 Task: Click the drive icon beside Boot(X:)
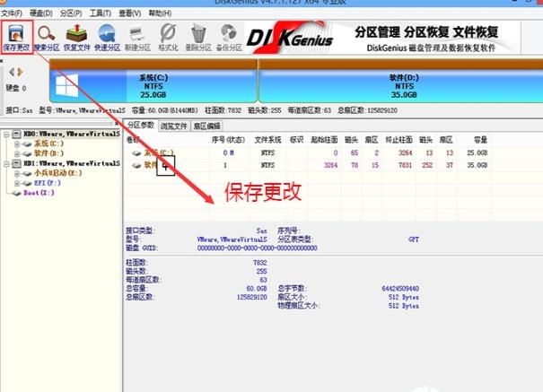16,193
